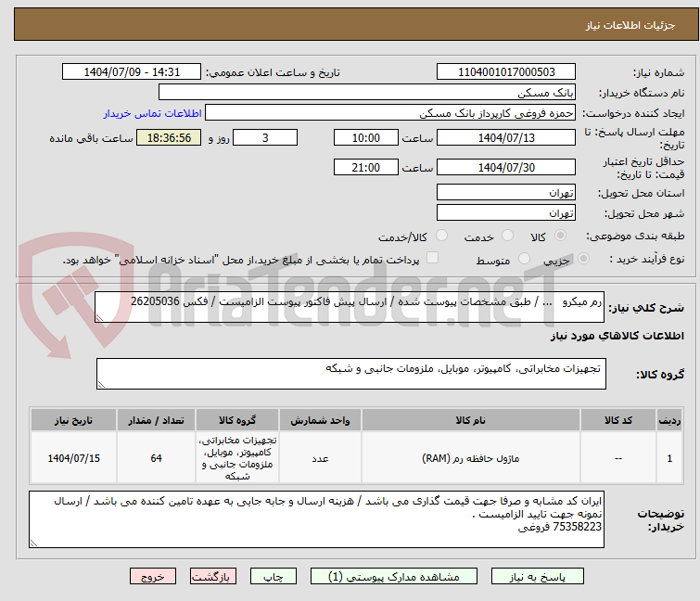Click the گروه کالا text area
The width and height of the screenshot is (700, 601).
[351, 374]
